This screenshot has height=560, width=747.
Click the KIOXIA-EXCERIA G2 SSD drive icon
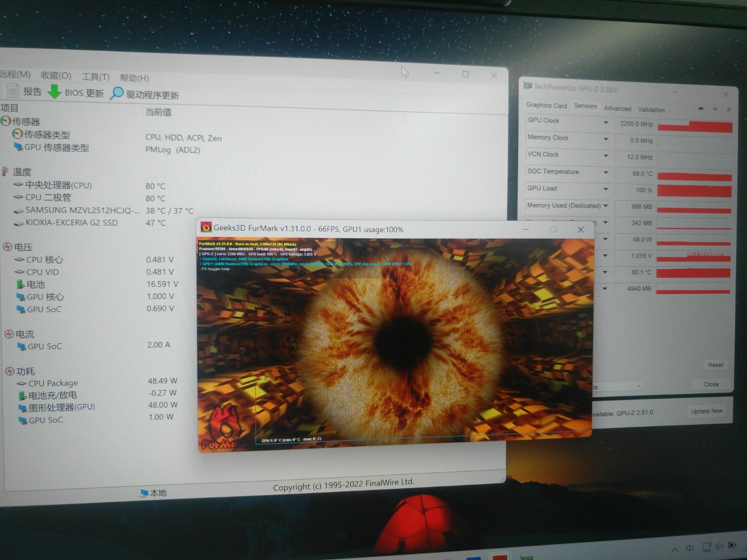click(19, 224)
